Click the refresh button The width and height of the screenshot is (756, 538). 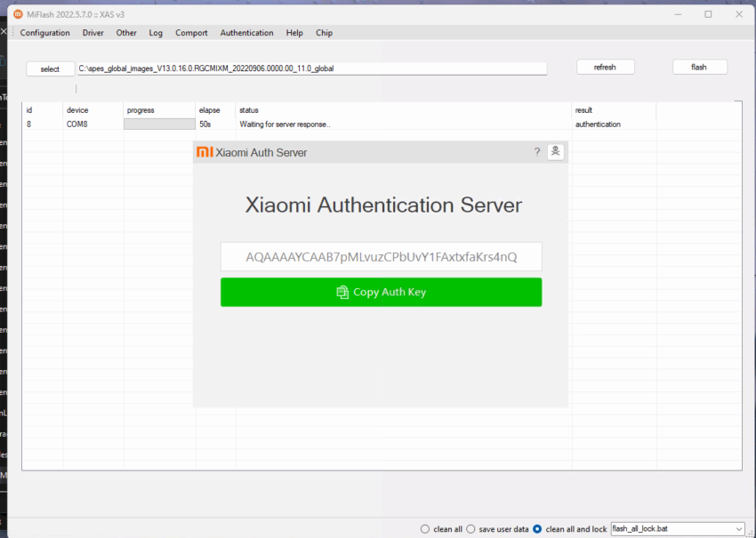click(605, 67)
